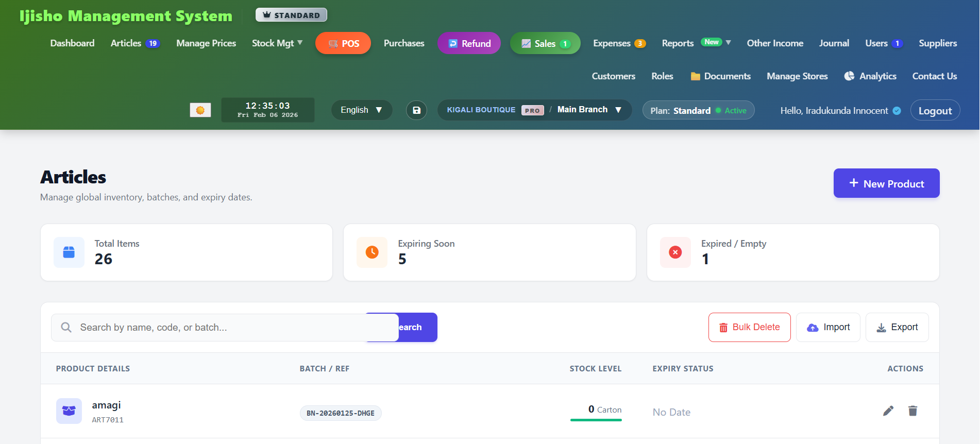This screenshot has height=444, width=980.
Task: Click the Import button
Action: (x=828, y=328)
